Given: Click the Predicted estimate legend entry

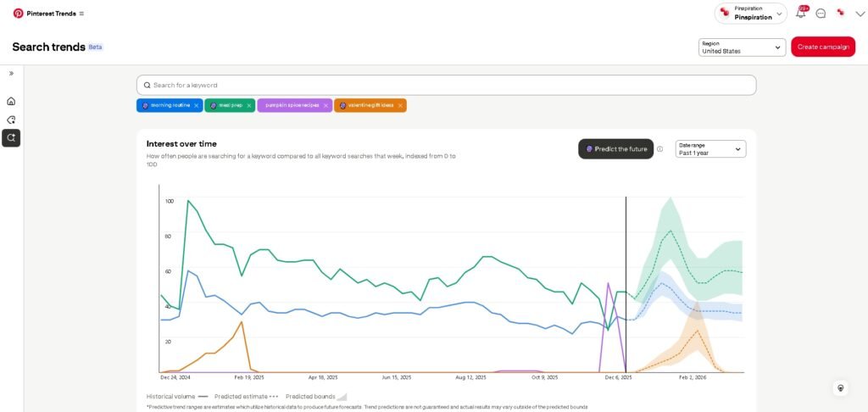Looking at the screenshot, I should click(x=247, y=397).
